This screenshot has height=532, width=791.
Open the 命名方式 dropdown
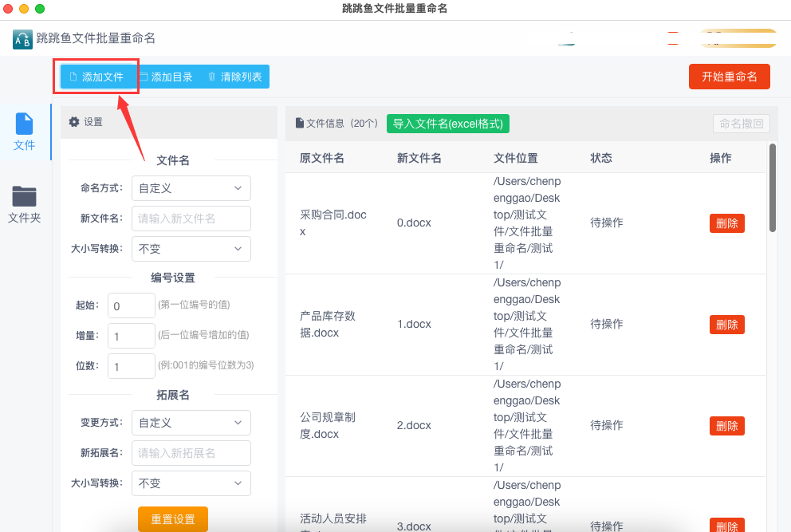click(x=191, y=188)
